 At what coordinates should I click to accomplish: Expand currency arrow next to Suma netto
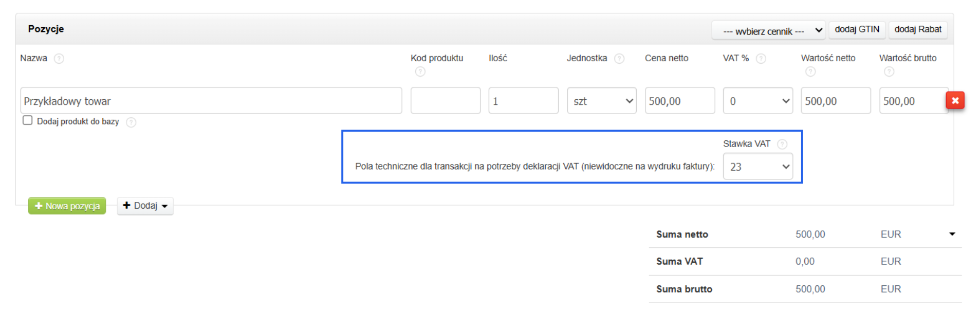952,234
